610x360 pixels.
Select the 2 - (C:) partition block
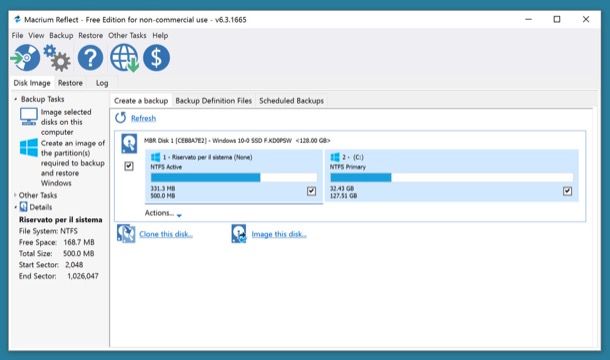pos(452,176)
